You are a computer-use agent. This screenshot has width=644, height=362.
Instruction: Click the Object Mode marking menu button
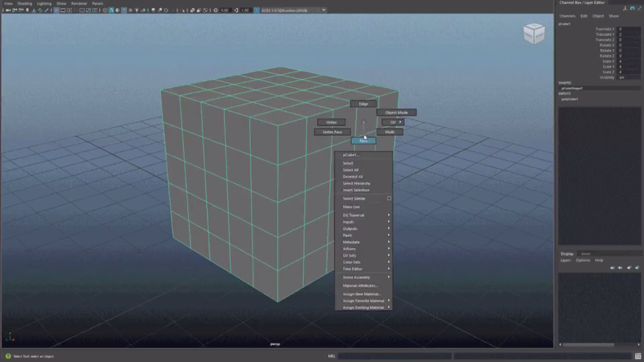tap(396, 113)
